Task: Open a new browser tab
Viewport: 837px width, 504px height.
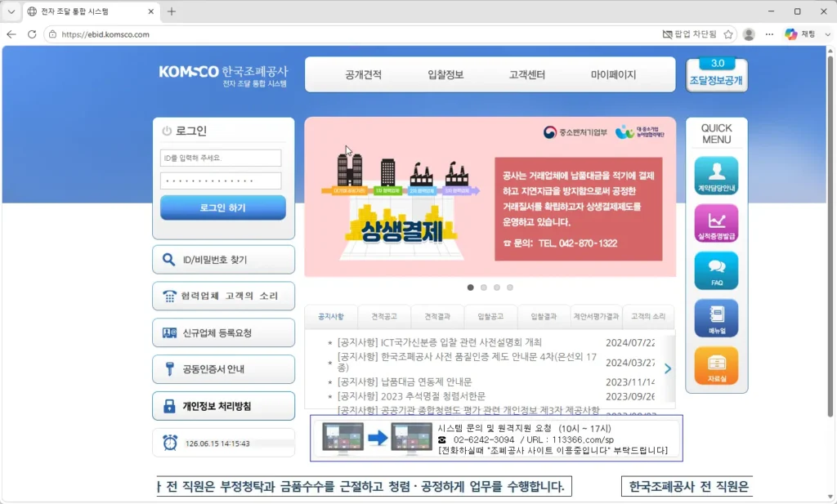Action: [172, 11]
